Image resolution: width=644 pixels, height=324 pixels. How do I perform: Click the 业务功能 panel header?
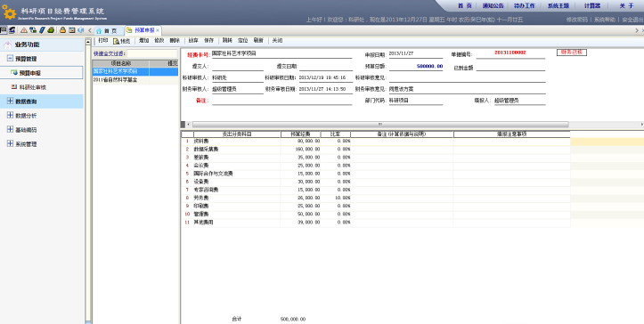tap(42, 45)
